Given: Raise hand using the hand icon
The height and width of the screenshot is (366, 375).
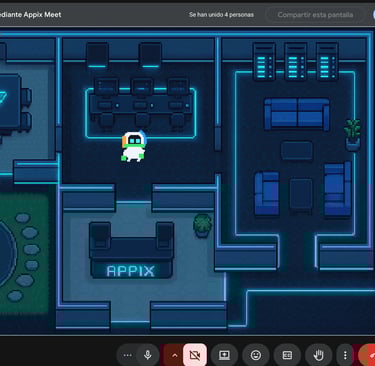Looking at the screenshot, I should [319, 355].
